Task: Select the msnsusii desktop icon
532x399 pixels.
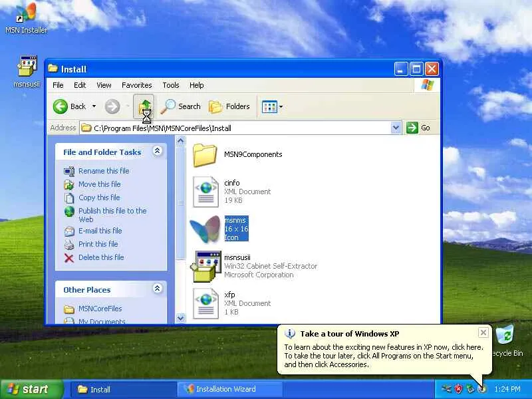Action: tap(27, 72)
